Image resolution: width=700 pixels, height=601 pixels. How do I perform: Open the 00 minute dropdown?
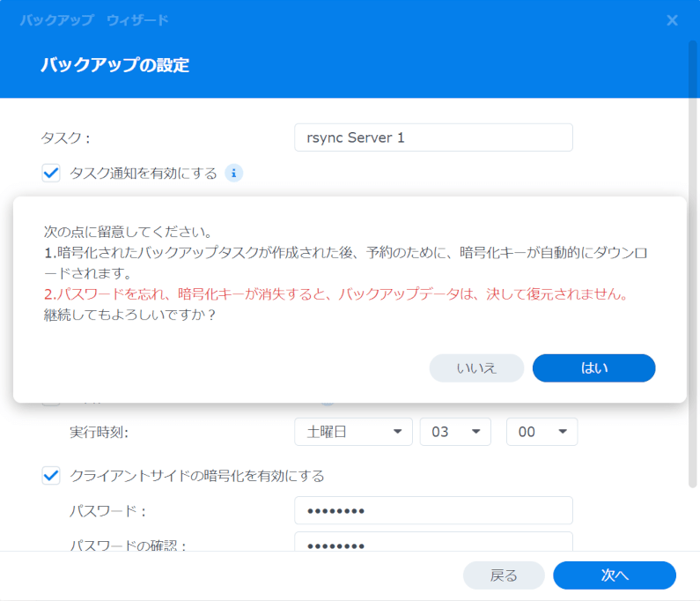[542, 432]
